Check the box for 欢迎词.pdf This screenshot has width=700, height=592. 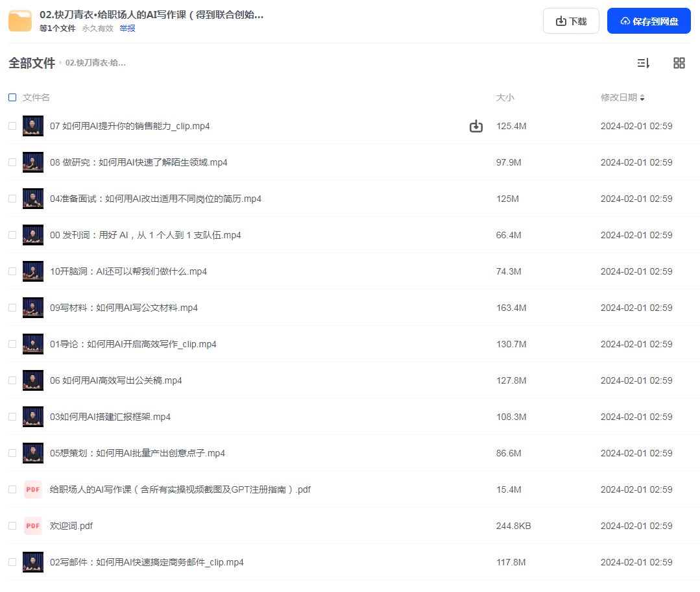click(12, 526)
